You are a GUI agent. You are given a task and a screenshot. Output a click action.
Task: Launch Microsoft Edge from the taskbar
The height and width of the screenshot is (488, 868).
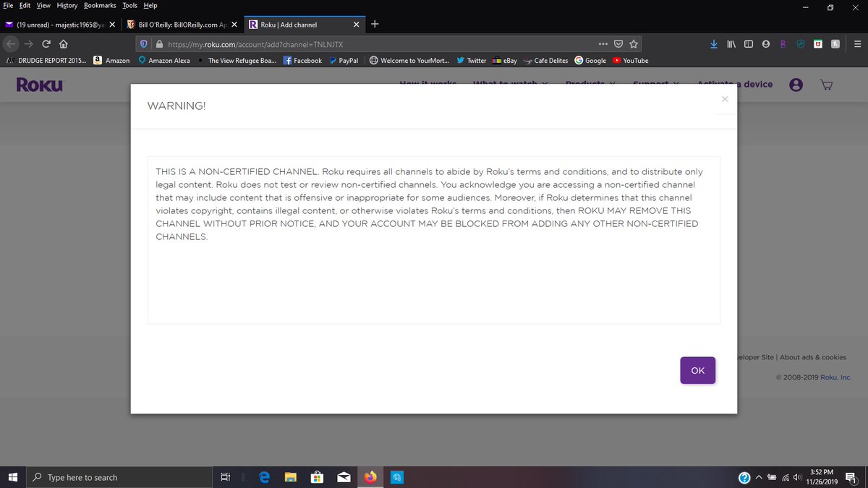click(265, 477)
